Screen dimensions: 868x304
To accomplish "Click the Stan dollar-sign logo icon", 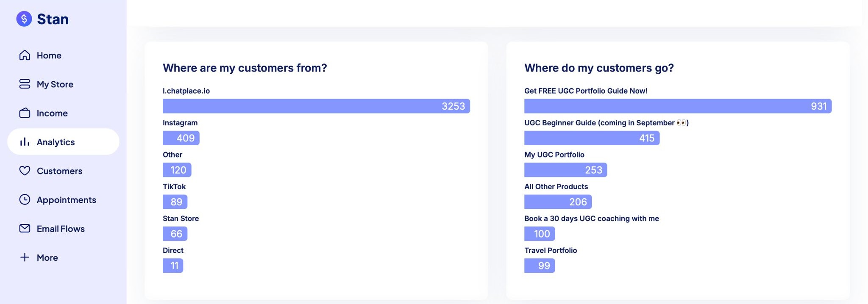I will [24, 19].
